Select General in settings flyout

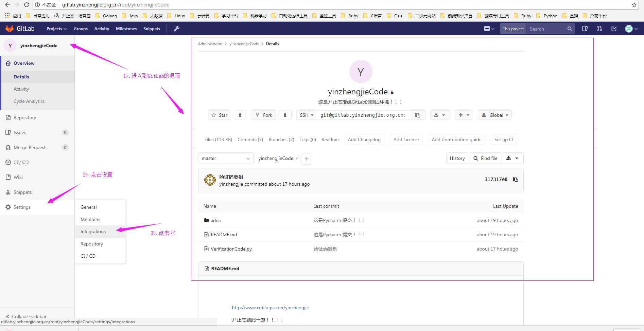[x=100, y=207]
